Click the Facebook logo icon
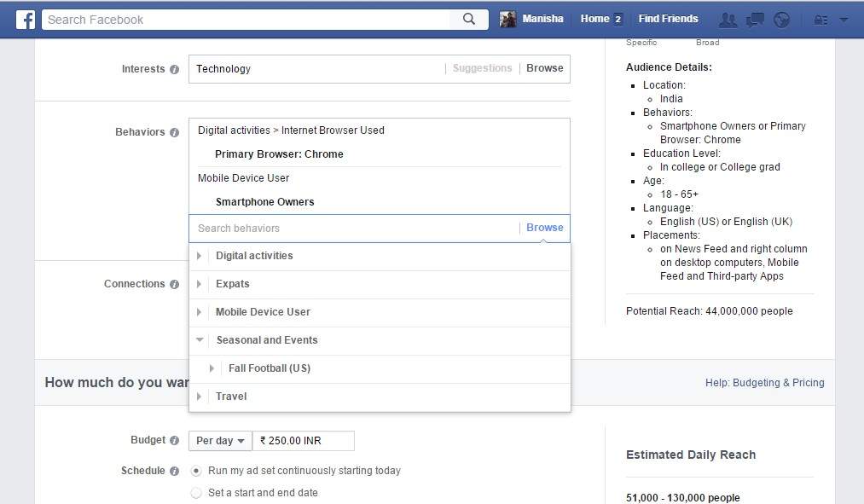 pos(26,19)
